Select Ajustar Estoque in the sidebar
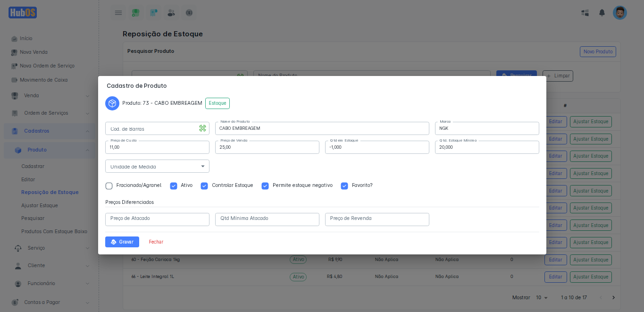 (x=40, y=205)
